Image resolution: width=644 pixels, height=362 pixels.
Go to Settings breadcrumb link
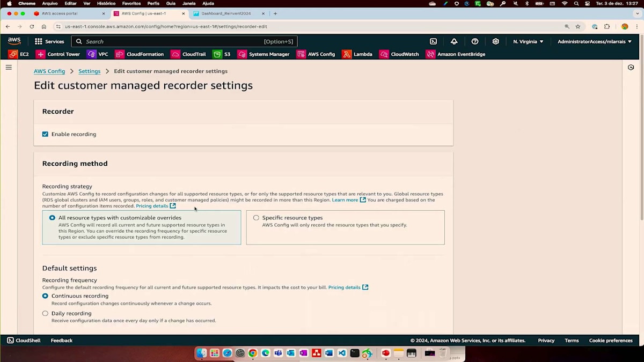pyautogui.click(x=89, y=71)
